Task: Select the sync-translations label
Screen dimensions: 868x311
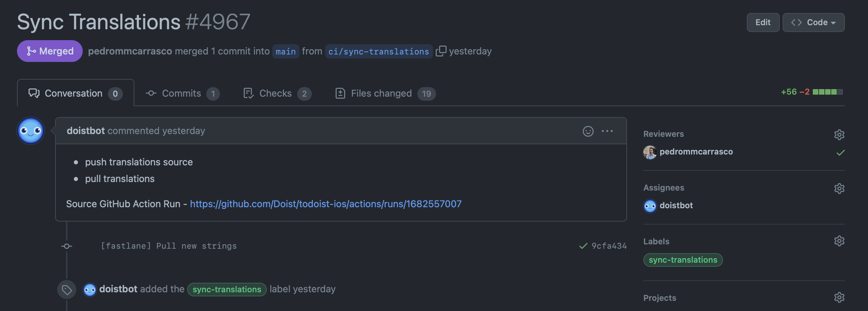Action: [683, 260]
